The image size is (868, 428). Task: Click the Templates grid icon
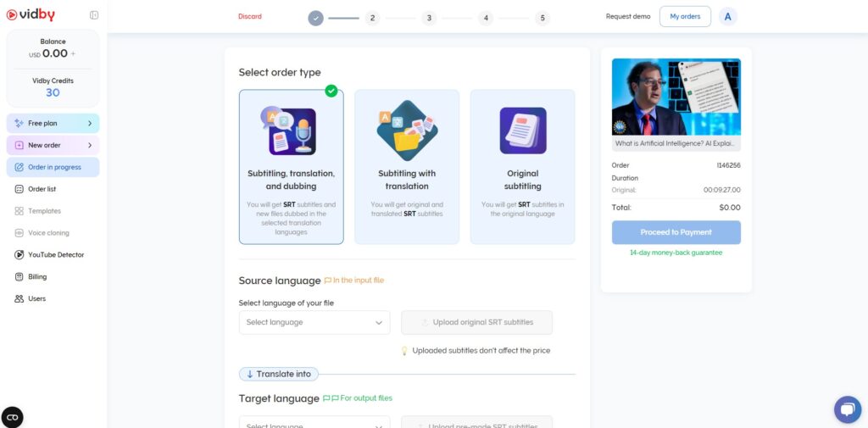coord(19,211)
